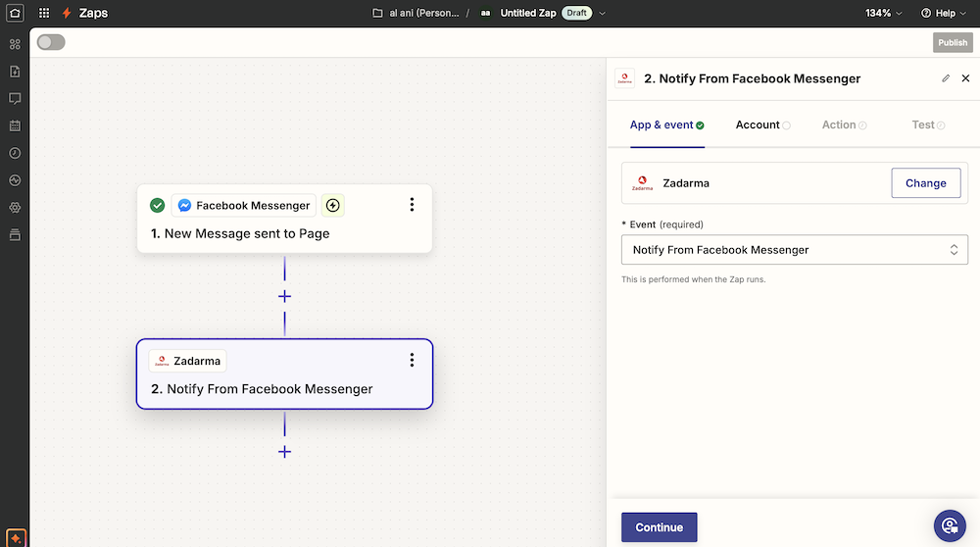This screenshot has height=547, width=980.
Task: Click the lightning trigger badge on step 1
Action: [332, 205]
